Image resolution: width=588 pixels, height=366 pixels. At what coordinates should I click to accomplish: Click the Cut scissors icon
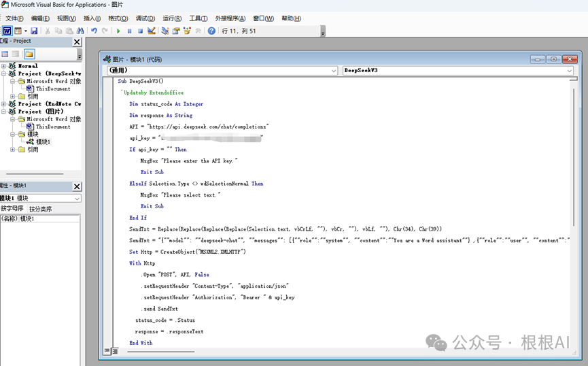[x=48, y=31]
